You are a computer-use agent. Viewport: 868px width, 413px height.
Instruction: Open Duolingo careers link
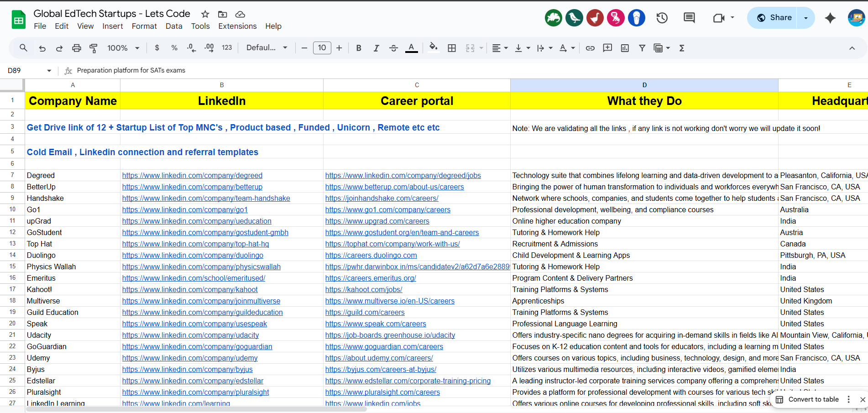tap(371, 256)
